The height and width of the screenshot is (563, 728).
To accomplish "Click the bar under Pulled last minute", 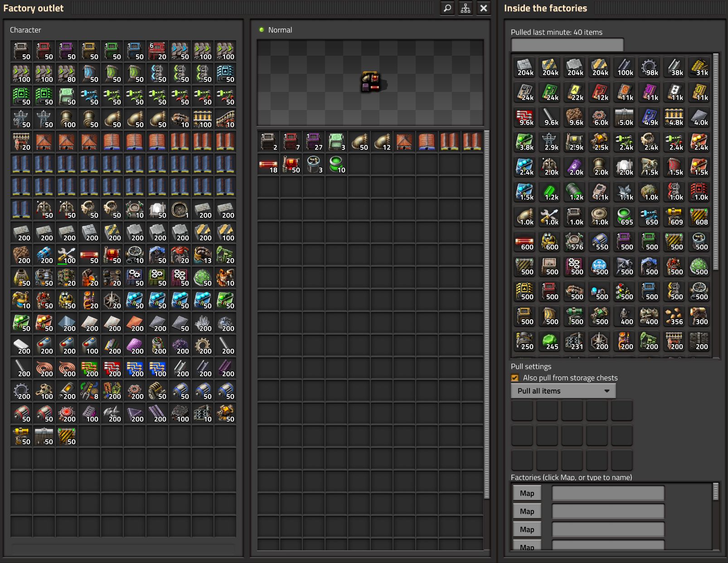I will pyautogui.click(x=567, y=45).
